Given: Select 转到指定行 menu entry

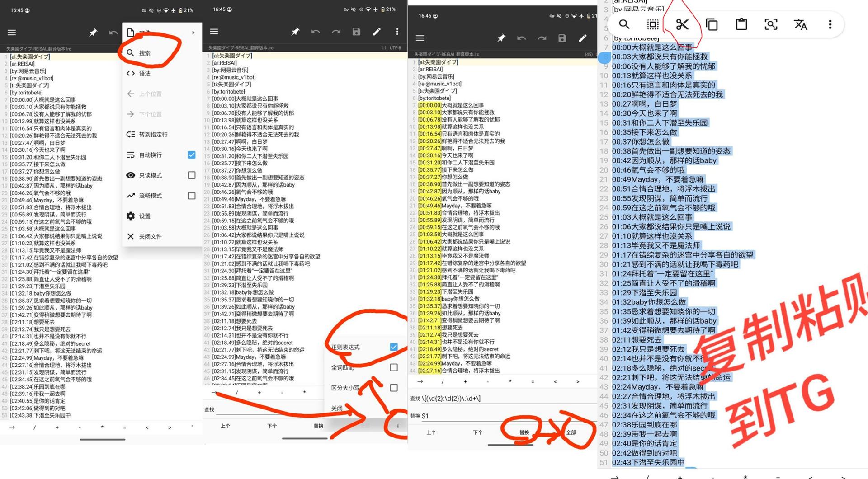Looking at the screenshot, I should [x=153, y=135].
